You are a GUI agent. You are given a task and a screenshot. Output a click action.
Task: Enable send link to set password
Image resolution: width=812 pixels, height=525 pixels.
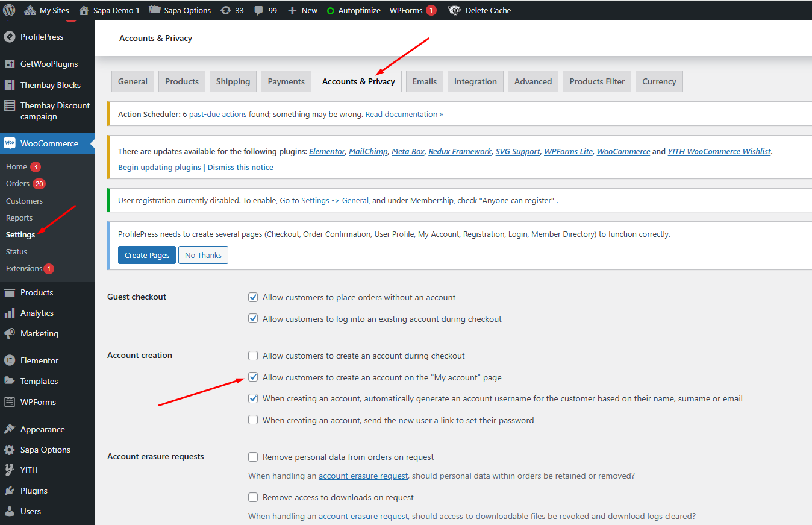click(253, 420)
